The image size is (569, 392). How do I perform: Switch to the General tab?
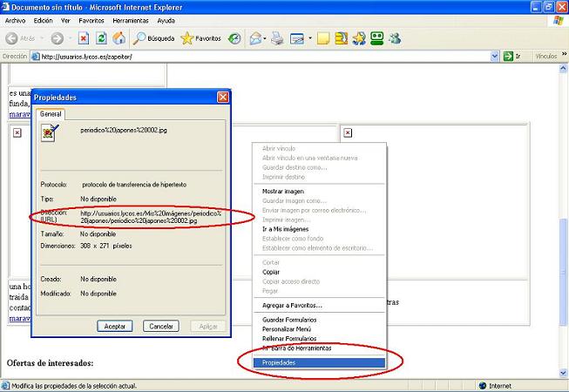(x=51, y=114)
